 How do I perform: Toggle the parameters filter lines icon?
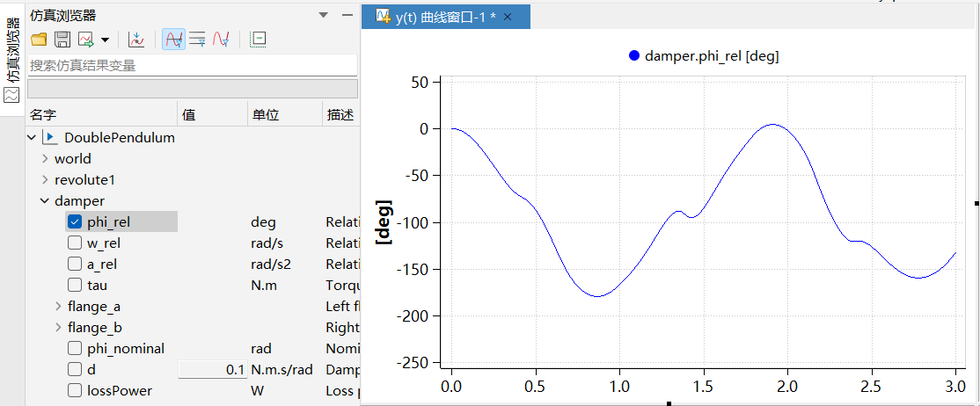197,40
